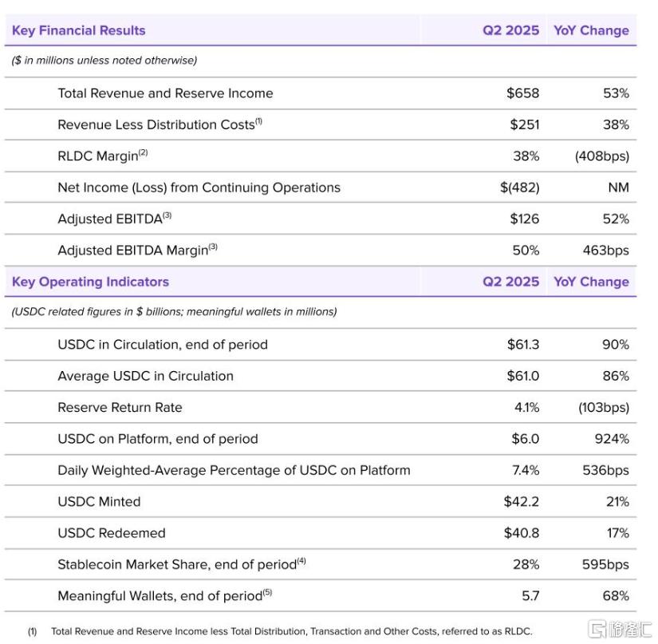Select Stablecoin Market Share 595bps value
The height and width of the screenshot is (644, 658).
(x=605, y=564)
